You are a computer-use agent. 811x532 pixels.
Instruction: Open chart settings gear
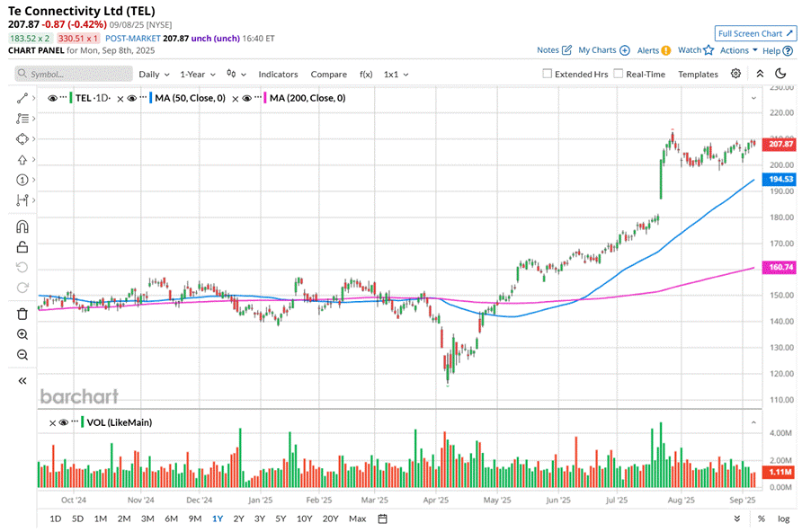[735, 74]
